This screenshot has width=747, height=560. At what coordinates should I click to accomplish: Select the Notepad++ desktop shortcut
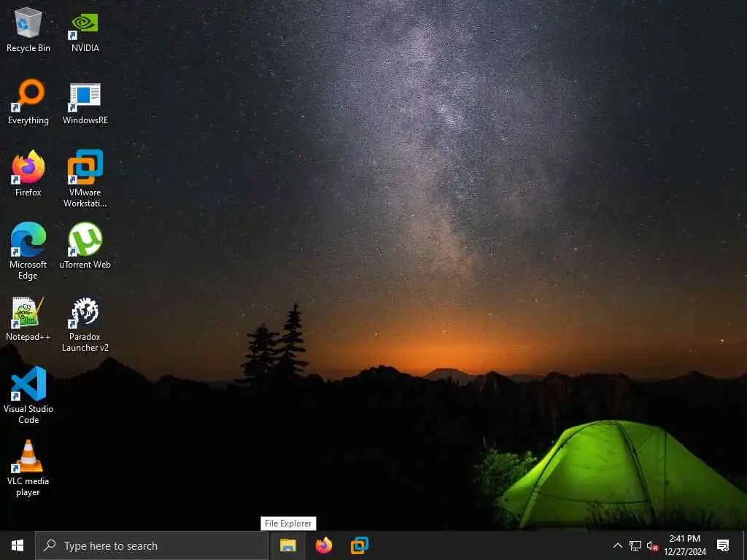[28, 319]
